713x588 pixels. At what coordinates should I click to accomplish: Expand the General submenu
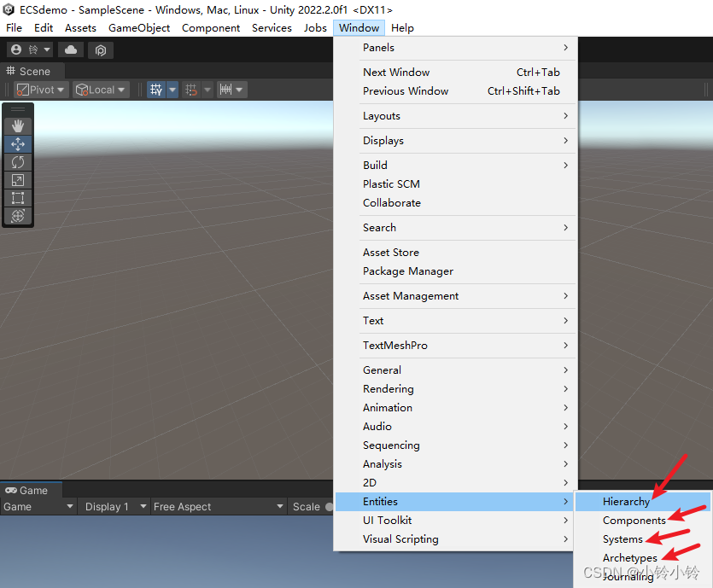pos(456,370)
